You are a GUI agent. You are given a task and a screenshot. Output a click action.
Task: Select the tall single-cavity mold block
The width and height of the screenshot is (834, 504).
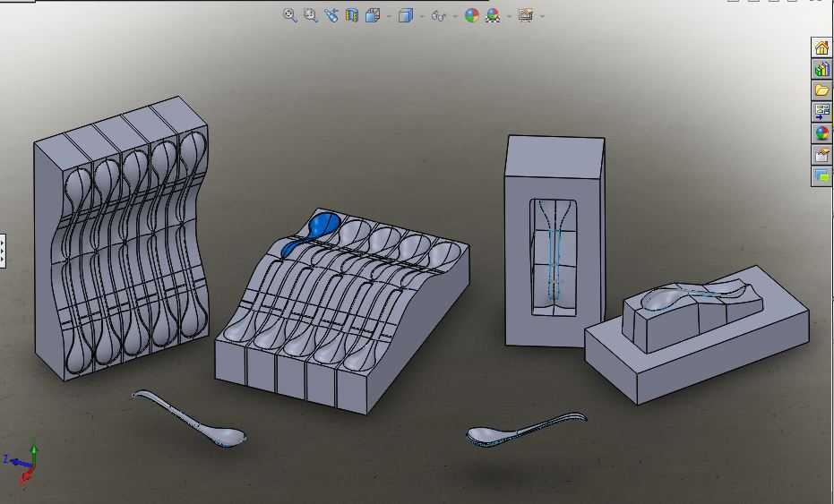point(554,242)
